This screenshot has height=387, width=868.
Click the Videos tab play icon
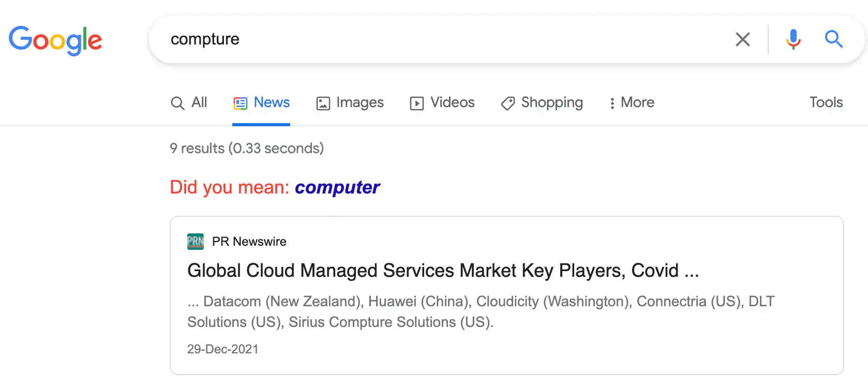417,103
